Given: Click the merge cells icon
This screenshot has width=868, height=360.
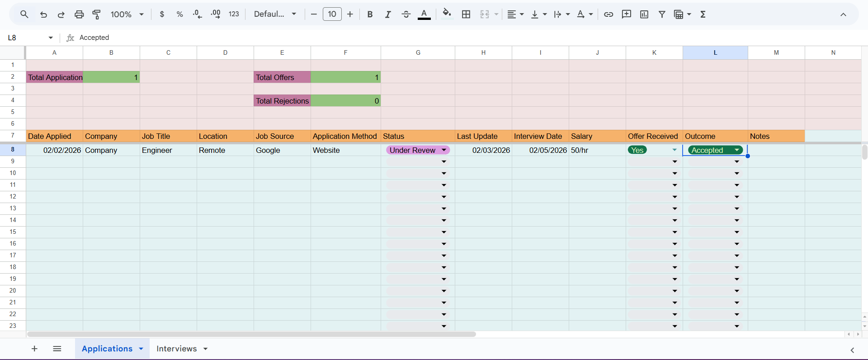Looking at the screenshot, I should tap(485, 14).
